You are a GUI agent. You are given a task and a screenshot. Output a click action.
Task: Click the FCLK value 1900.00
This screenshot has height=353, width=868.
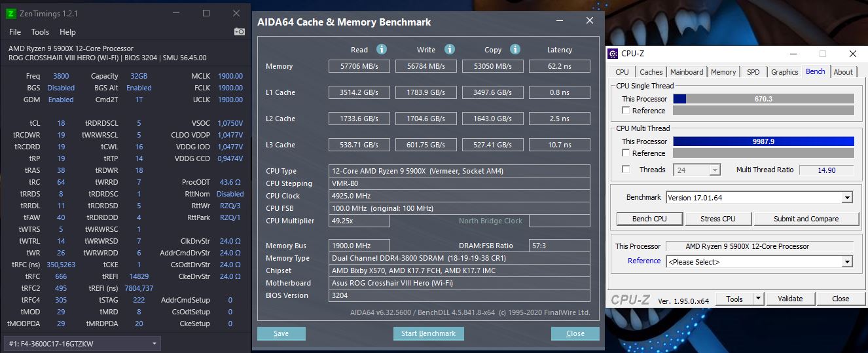pos(230,88)
